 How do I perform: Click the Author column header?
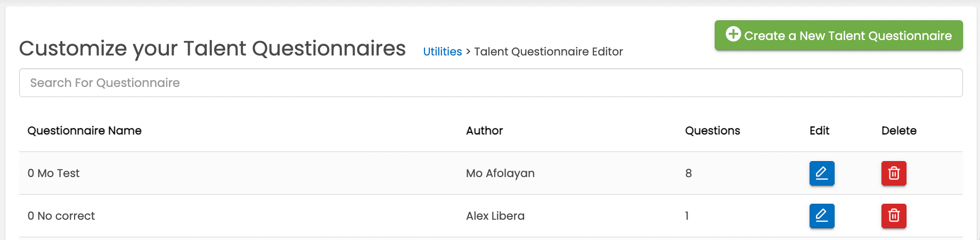(484, 131)
